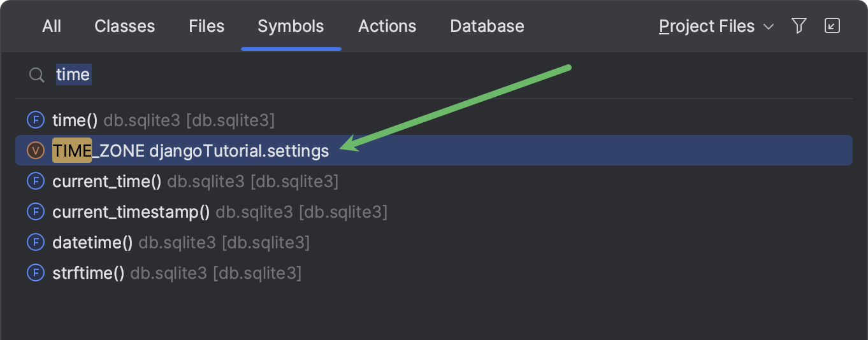Click the function icon beside strftime()
Screen dimensions: 868x340
[35, 273]
